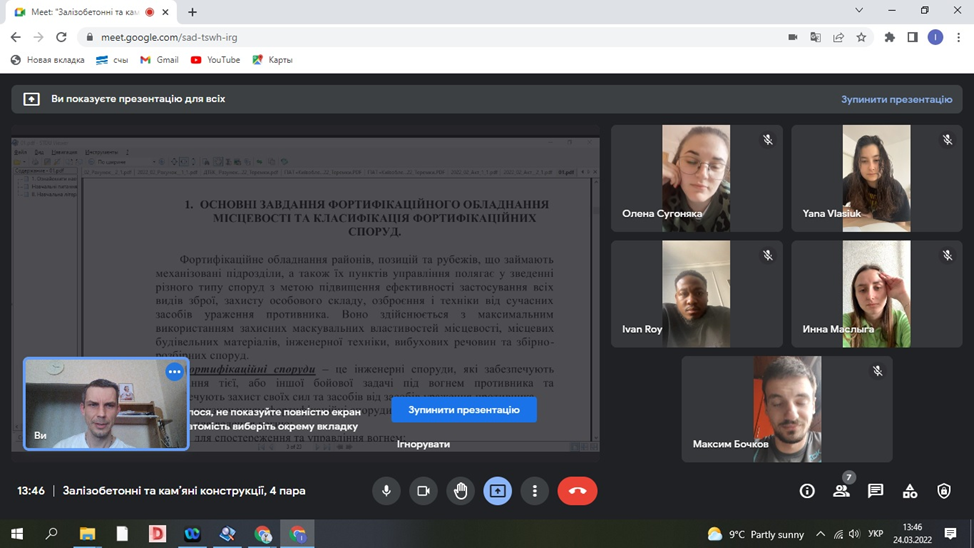This screenshot has height=548, width=974.
Task: Click the self-view video tile labeled Ви
Action: (106, 404)
